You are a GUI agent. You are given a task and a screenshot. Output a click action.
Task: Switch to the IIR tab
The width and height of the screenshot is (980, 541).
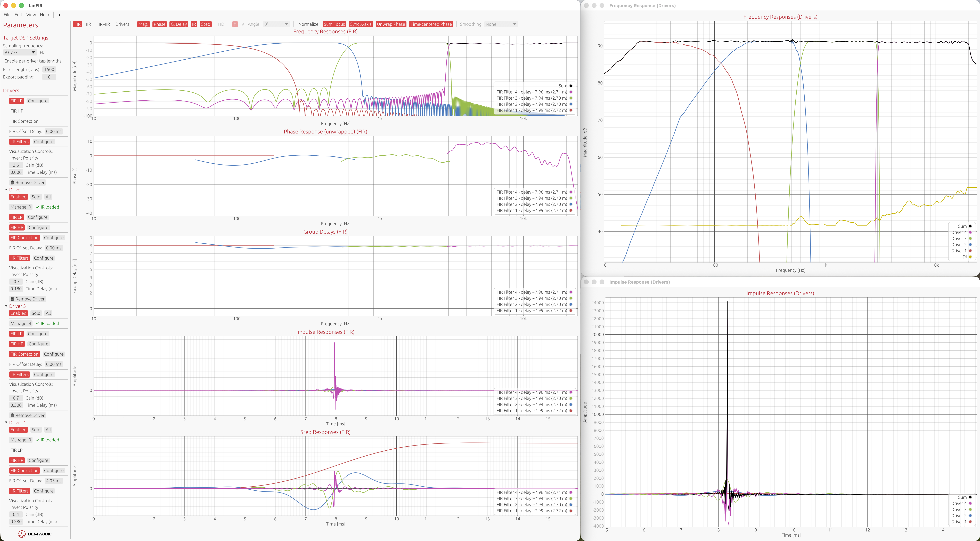(88, 24)
